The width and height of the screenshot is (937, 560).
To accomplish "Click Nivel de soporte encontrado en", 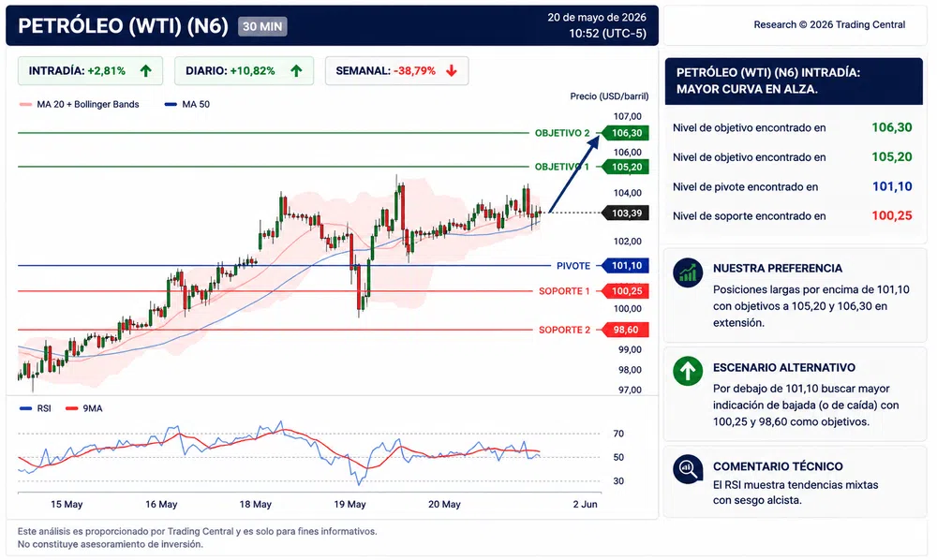I will [x=749, y=216].
